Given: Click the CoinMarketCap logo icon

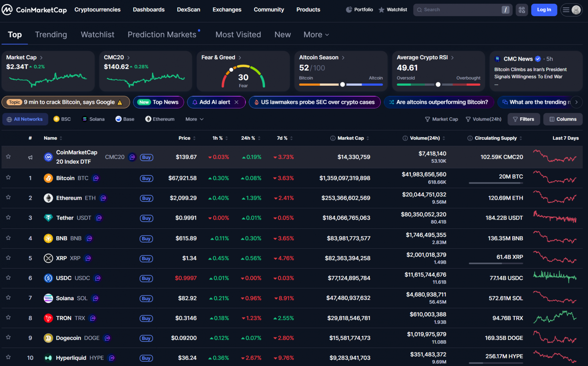Looking at the screenshot, I should [7, 10].
